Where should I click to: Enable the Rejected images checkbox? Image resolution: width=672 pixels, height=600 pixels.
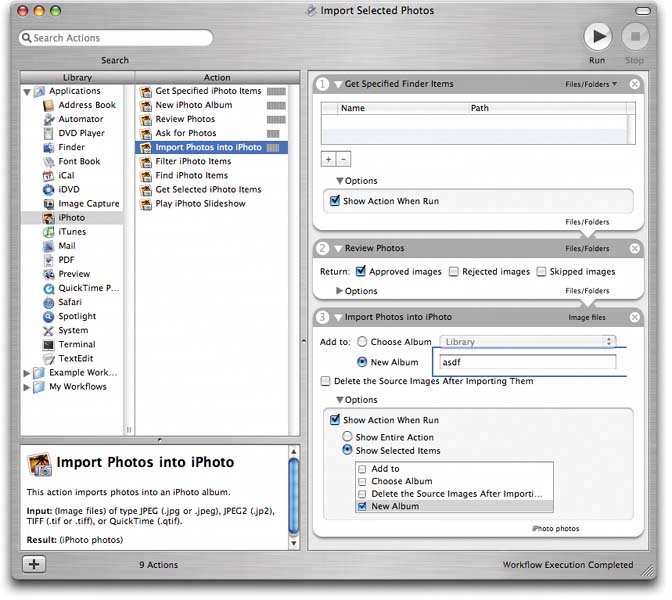pos(454,271)
